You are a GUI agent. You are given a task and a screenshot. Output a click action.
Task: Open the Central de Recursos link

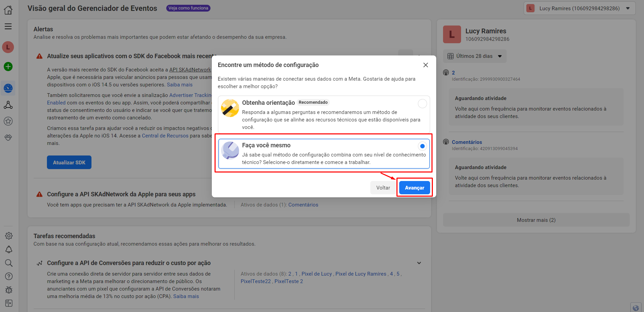(165, 136)
